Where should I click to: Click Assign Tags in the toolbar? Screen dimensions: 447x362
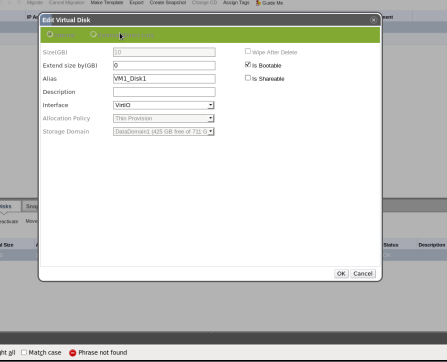(236, 2)
